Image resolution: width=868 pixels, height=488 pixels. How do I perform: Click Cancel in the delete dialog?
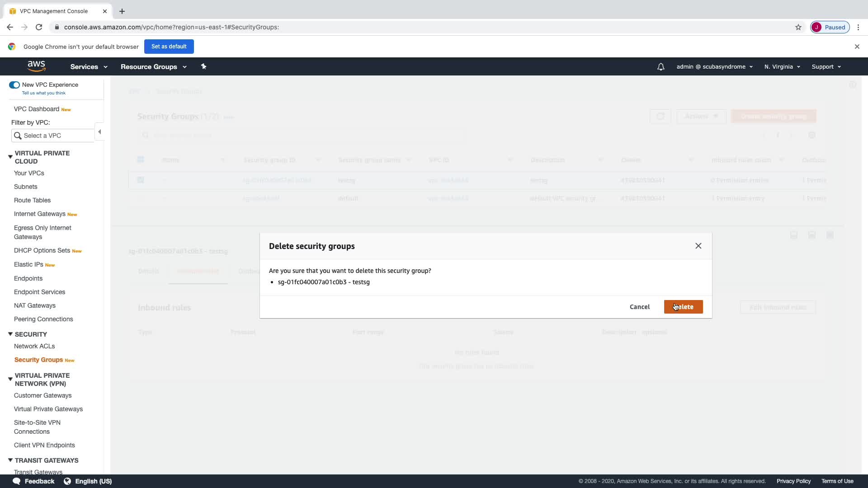(639, 307)
